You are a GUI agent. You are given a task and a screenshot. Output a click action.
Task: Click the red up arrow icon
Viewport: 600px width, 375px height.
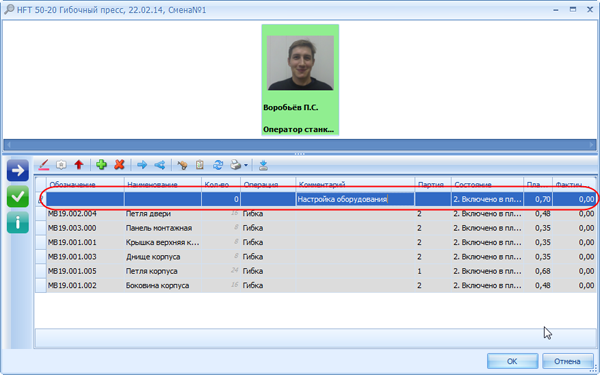(79, 165)
